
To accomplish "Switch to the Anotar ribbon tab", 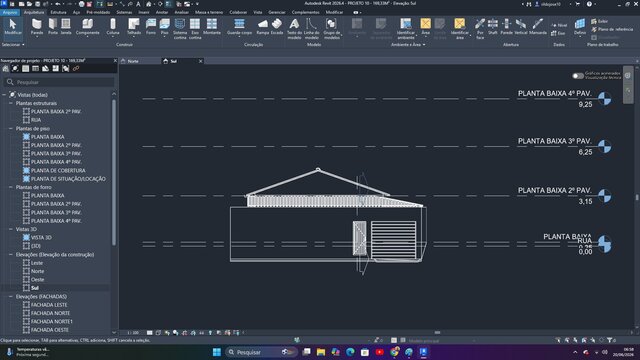I will (x=162, y=12).
